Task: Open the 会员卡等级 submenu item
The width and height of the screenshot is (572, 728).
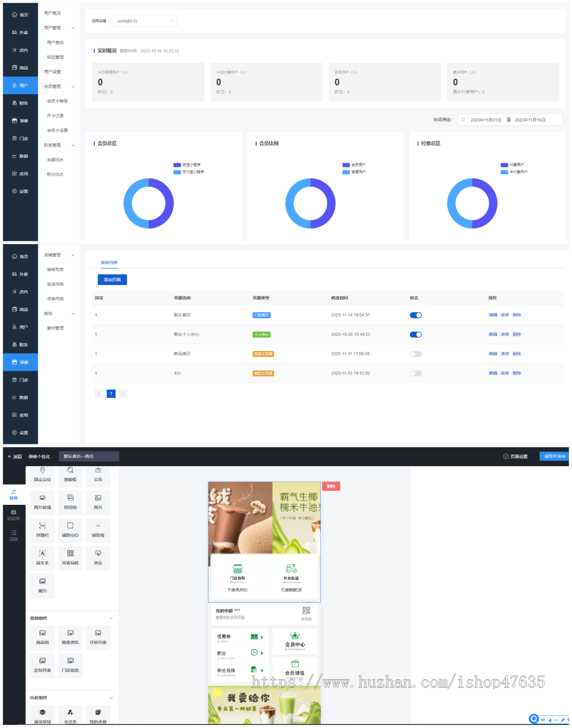Action: [57, 101]
